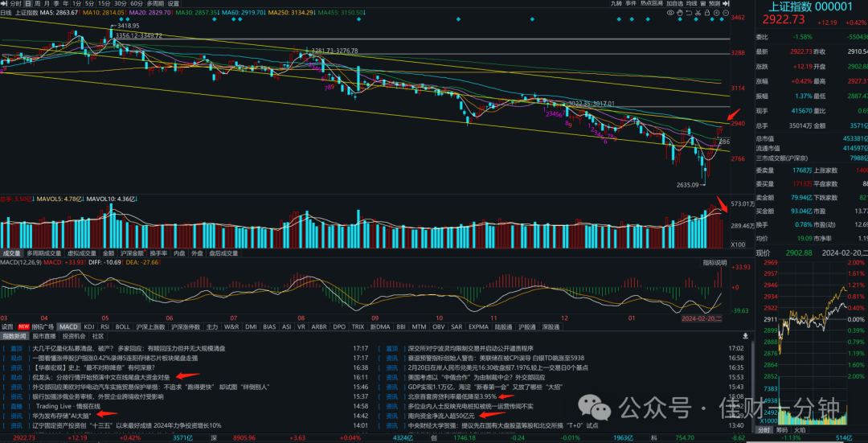
Task: Switch to the 筹码 tab below mini chart
Action: click(x=782, y=429)
